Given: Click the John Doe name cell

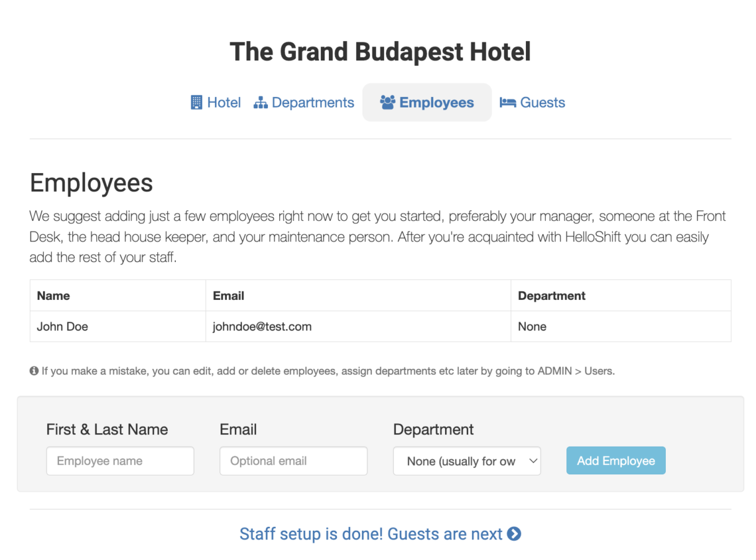Looking at the screenshot, I should (x=118, y=327).
